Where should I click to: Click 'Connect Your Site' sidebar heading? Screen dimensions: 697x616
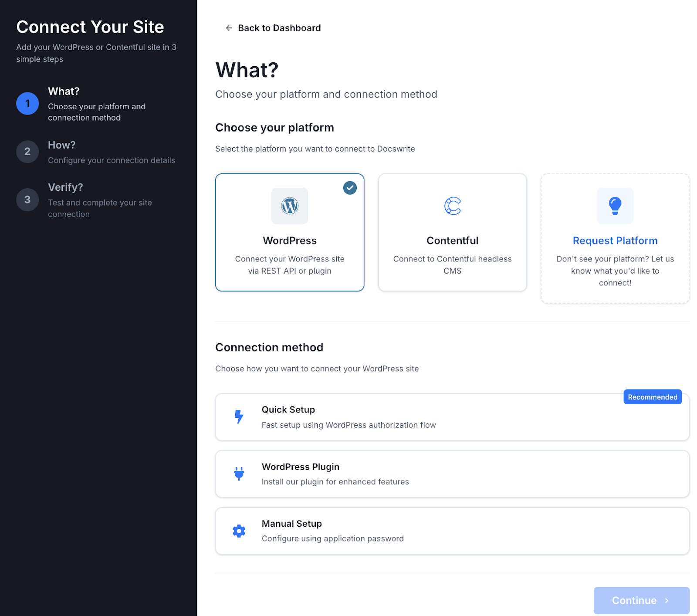click(x=90, y=27)
